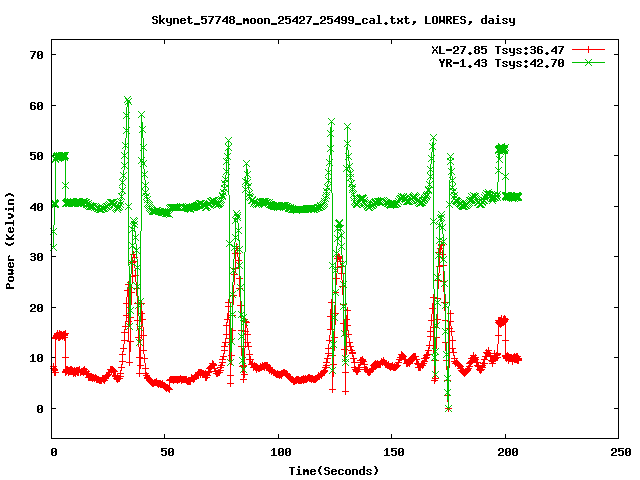Click the x-axis tick label 50
The image size is (640, 480).
pyautogui.click(x=167, y=452)
